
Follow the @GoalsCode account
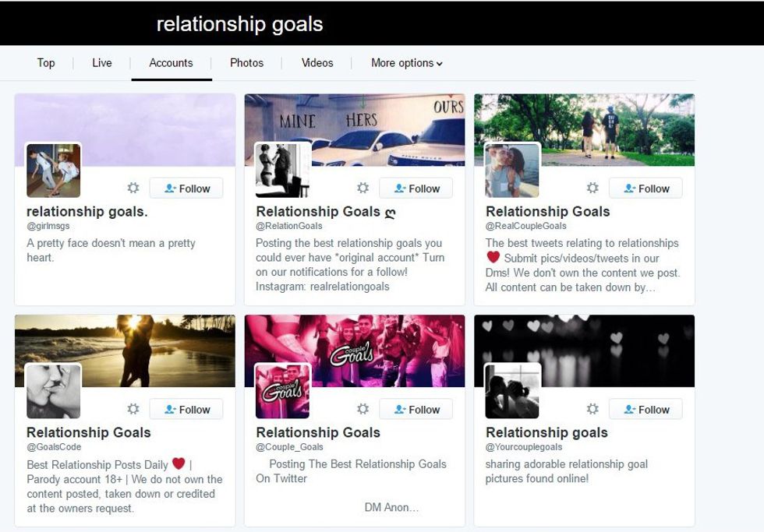pyautogui.click(x=186, y=410)
